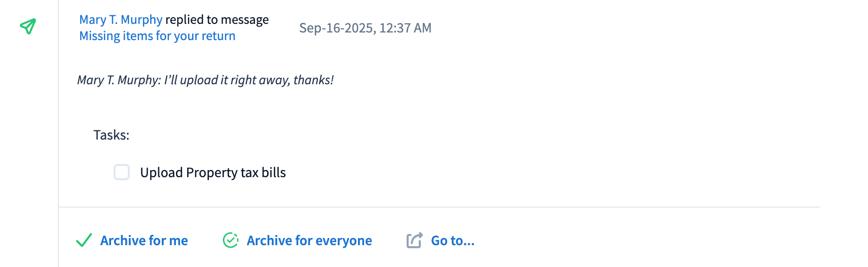
Task: Archive this notification for me
Action: (x=144, y=241)
